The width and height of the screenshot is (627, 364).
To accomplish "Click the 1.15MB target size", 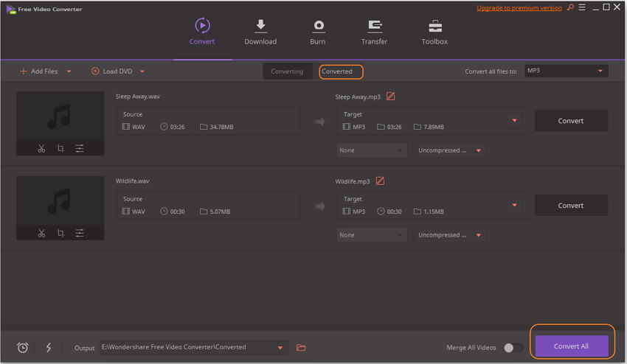I will coord(434,211).
